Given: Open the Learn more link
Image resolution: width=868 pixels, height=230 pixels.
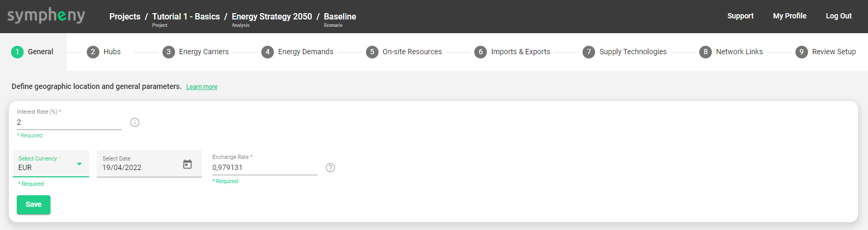Looking at the screenshot, I should (202, 87).
